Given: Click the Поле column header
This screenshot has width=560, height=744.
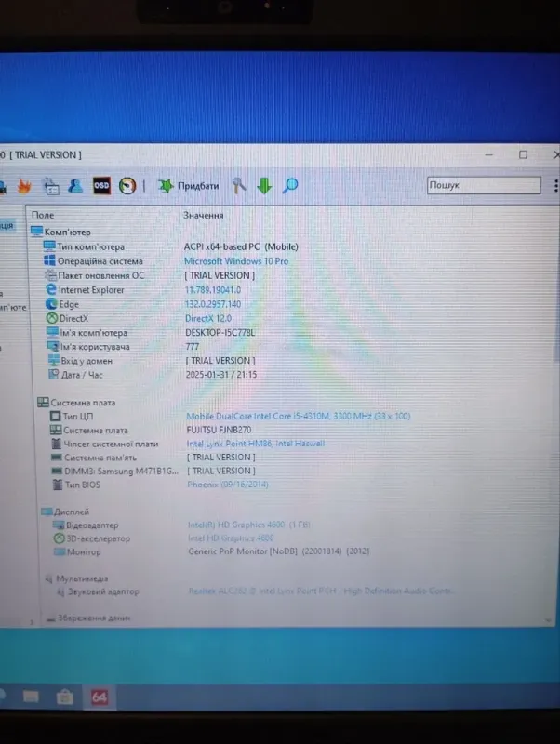Looking at the screenshot, I should [43, 215].
